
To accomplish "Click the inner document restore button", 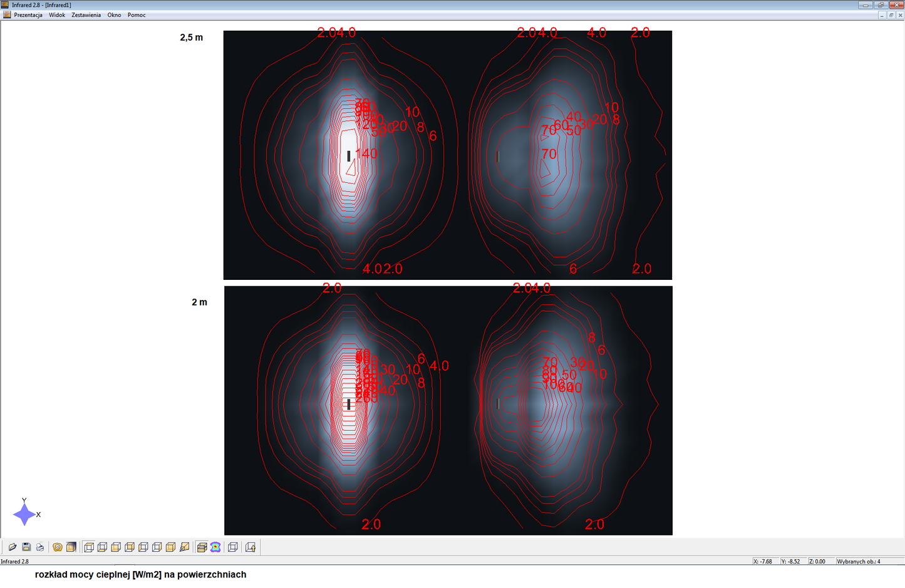I will [x=891, y=15].
